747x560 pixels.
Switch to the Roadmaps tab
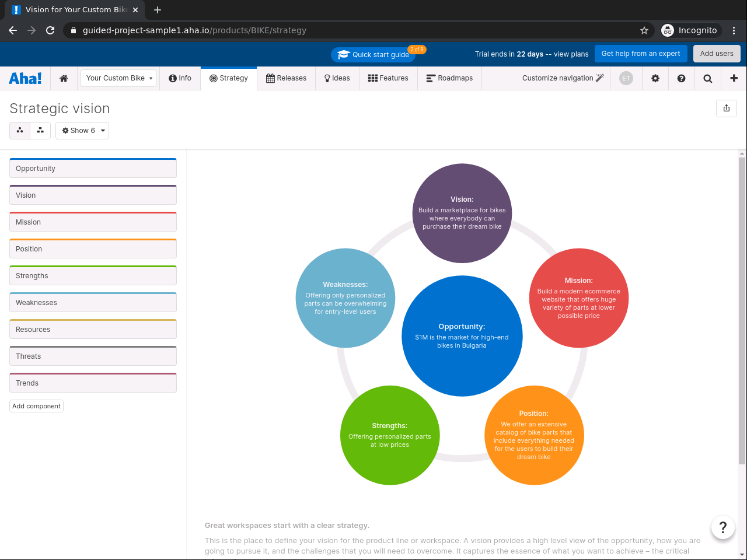pyautogui.click(x=450, y=78)
